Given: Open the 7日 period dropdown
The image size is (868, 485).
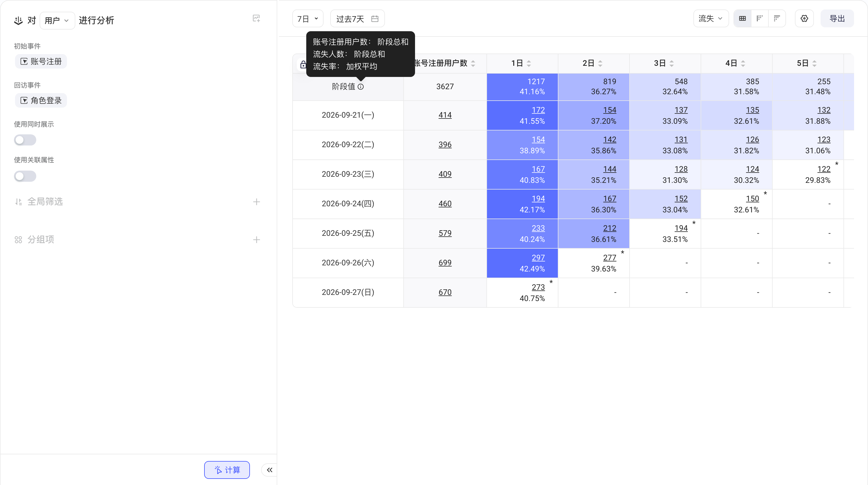Looking at the screenshot, I should coord(308,18).
